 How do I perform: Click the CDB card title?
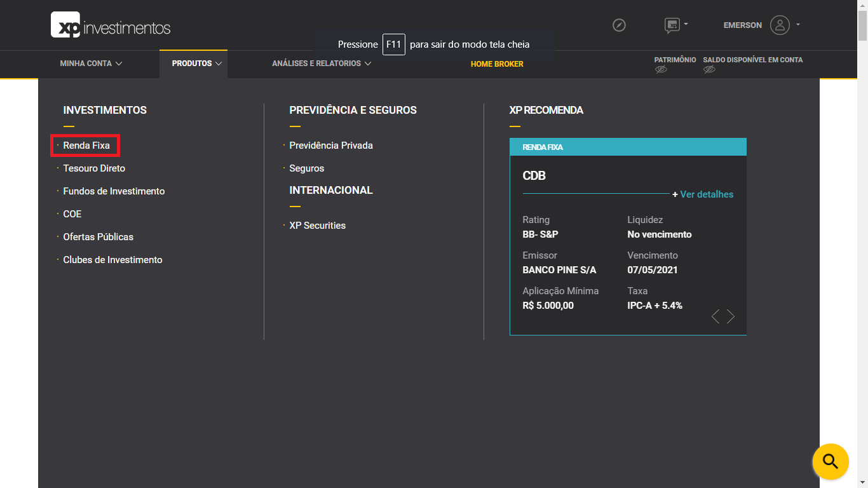point(534,175)
